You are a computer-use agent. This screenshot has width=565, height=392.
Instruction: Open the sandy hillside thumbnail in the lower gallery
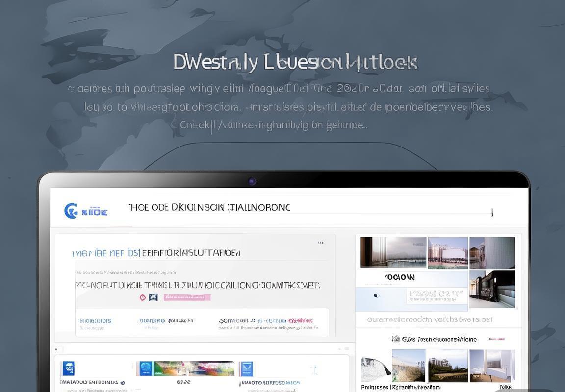408,366
